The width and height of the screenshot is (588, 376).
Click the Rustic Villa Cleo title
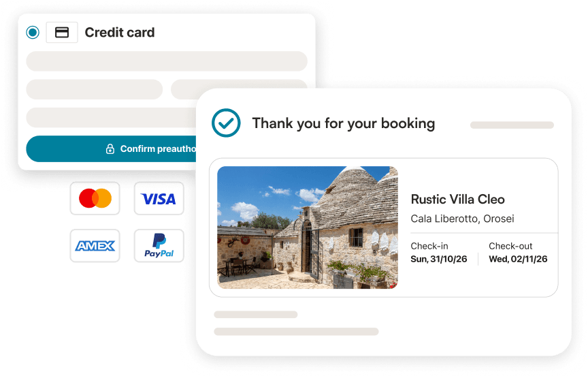point(457,200)
